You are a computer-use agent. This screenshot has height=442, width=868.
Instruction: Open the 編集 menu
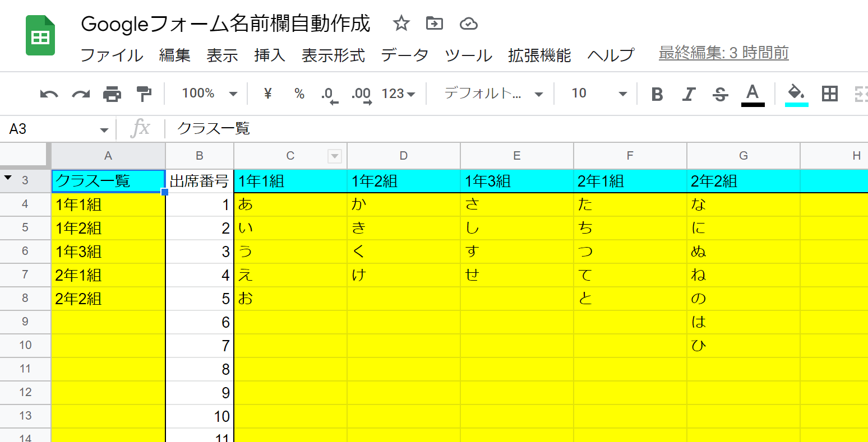(x=175, y=55)
